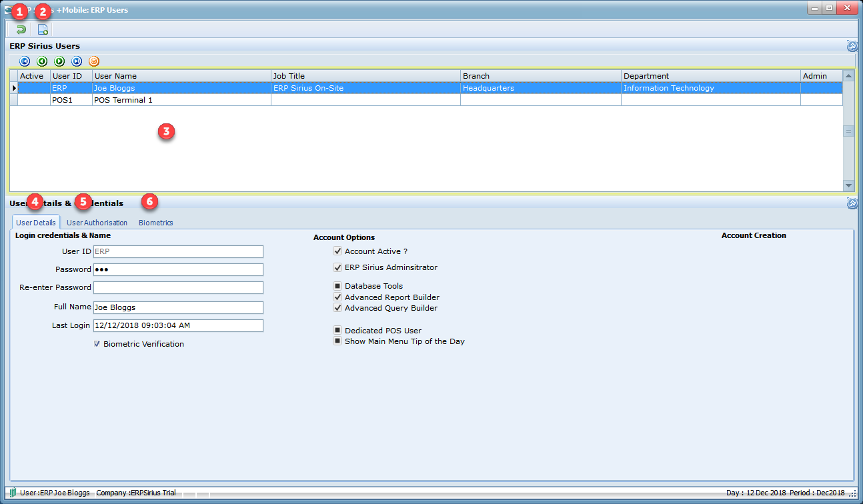Click the green return arrow toolbar icon
863x504 pixels.
coord(21,29)
